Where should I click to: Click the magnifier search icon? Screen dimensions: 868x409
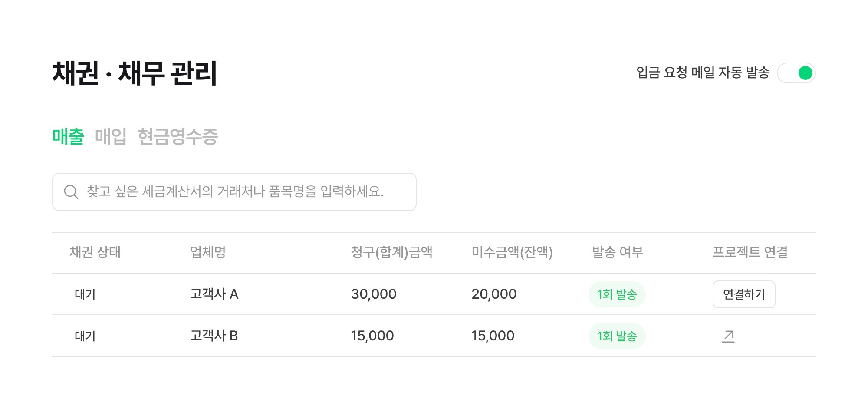tap(71, 192)
